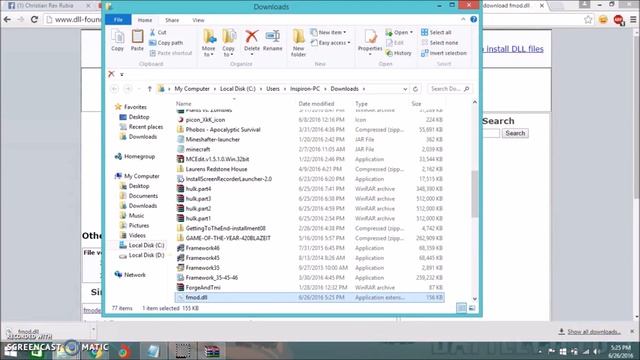Open the File tab

pos(118,20)
